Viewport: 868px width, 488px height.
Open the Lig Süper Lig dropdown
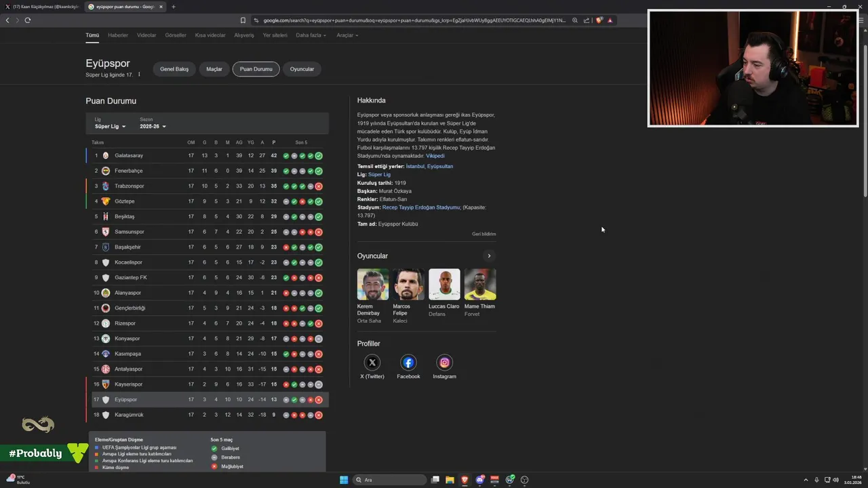tap(110, 127)
